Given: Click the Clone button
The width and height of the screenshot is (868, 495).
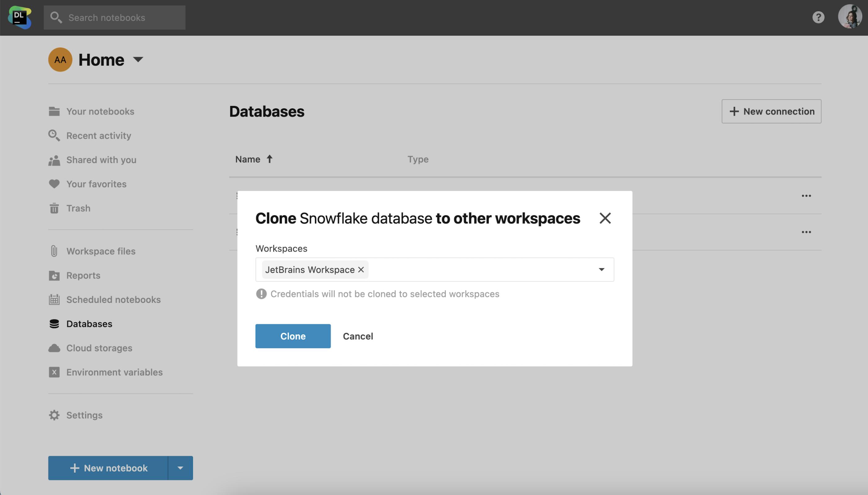Looking at the screenshot, I should [x=293, y=336].
